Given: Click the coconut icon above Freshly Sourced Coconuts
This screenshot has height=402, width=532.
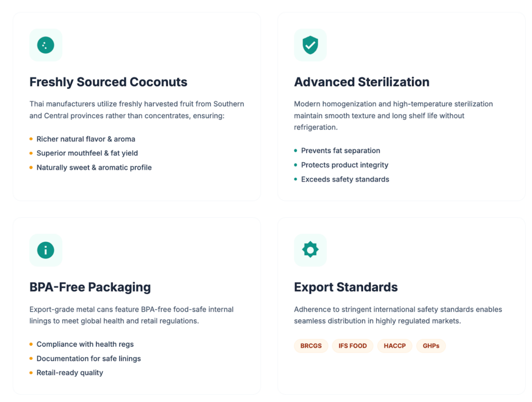Looking at the screenshot, I should (x=46, y=45).
